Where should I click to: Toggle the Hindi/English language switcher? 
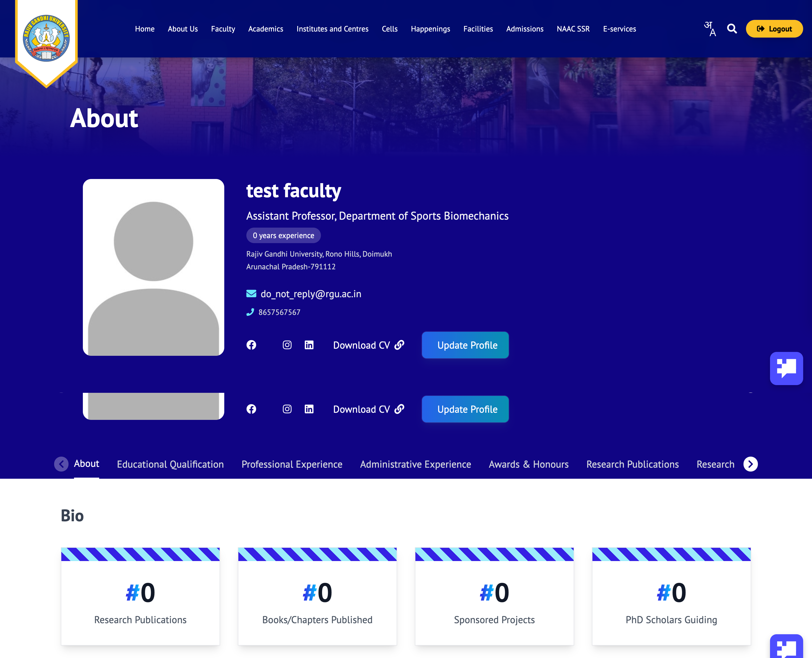(710, 29)
